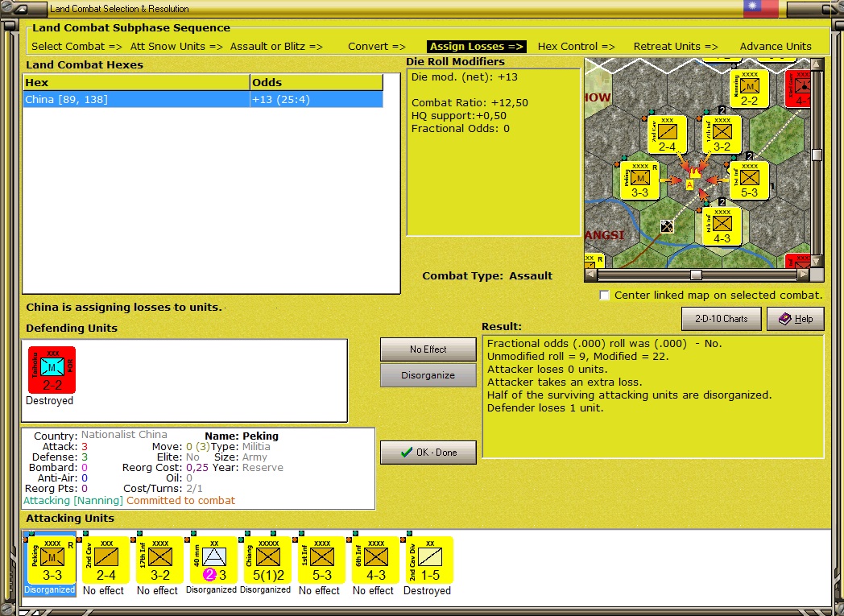Click the red 4- unit at map edge
Image resolution: width=844 pixels, height=616 pixels.
(798, 89)
